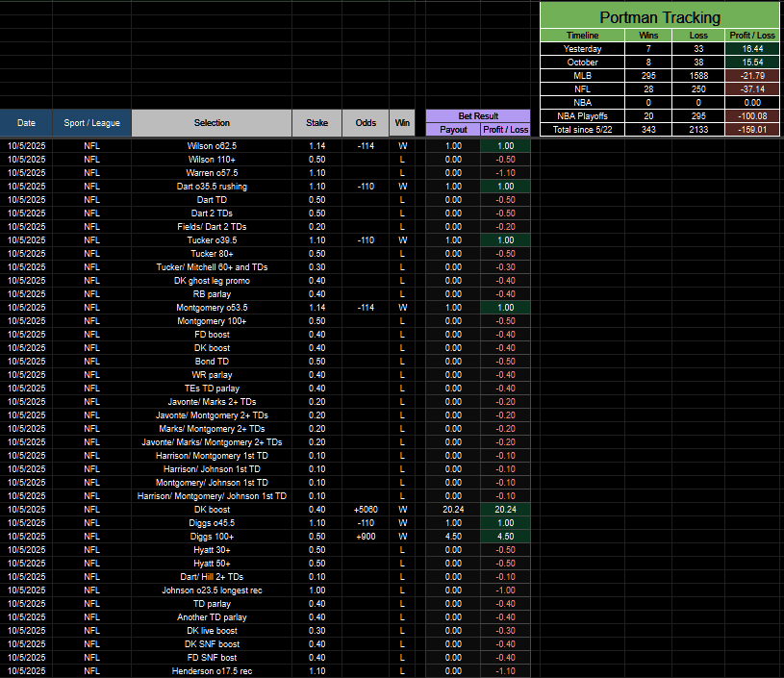The width and height of the screenshot is (784, 678).
Task: Click the DK ghost leg promo cell
Action: tap(212, 281)
